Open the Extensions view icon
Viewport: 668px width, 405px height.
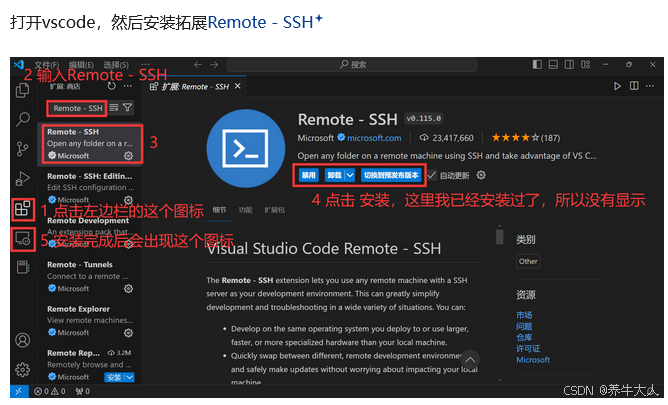click(23, 209)
